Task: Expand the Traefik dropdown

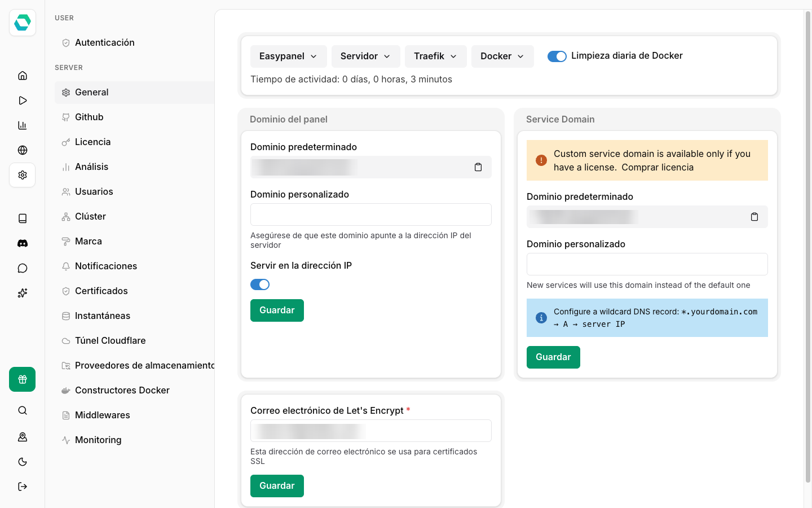Action: 436,56
